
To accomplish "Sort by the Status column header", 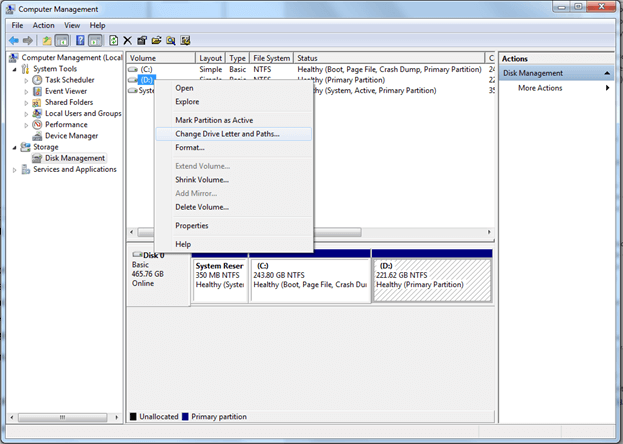I will pyautogui.click(x=389, y=58).
